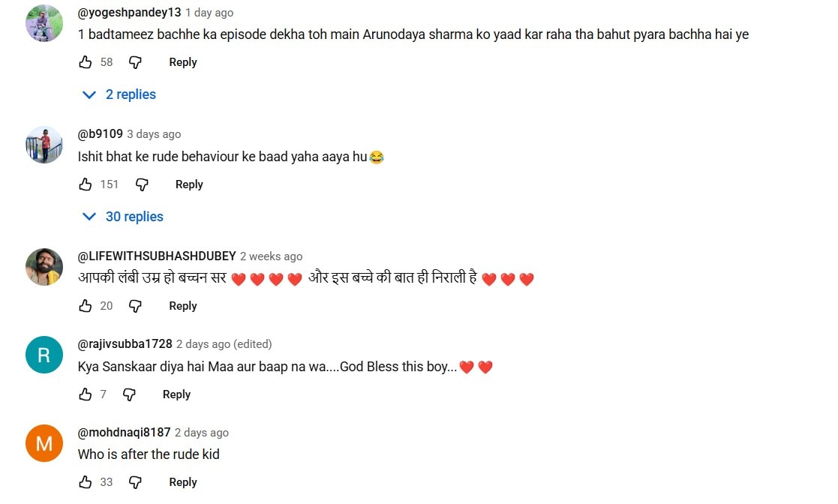The width and height of the screenshot is (838, 504).
Task: Dislike @b9109's Ishit bhat comment
Action: pos(142,184)
